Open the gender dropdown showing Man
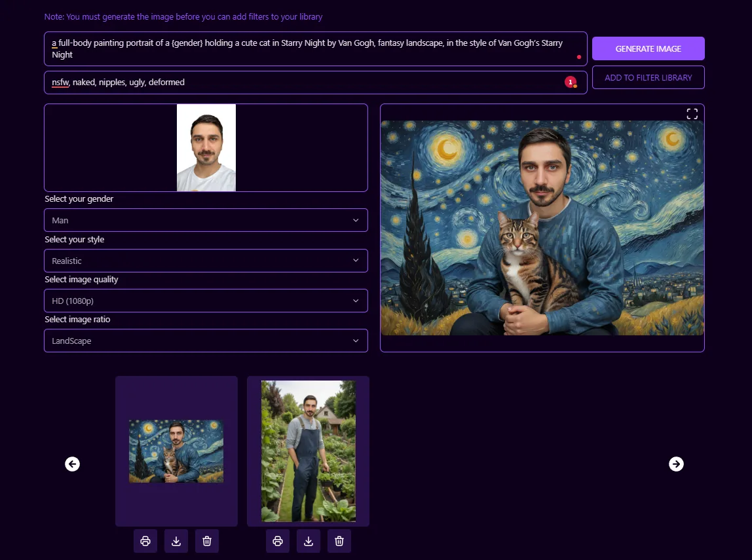752x560 pixels. [x=206, y=220]
